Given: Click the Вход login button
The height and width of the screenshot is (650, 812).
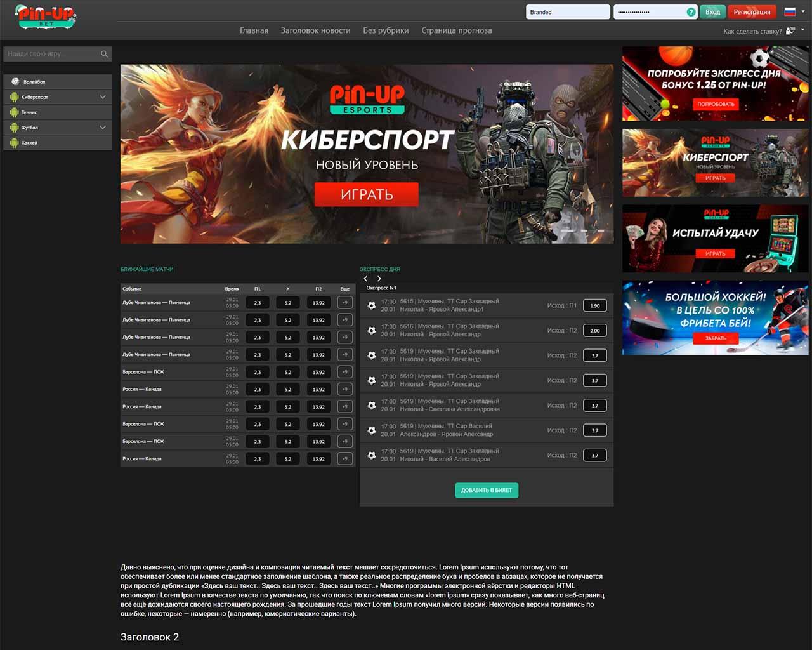Looking at the screenshot, I should click(712, 12).
